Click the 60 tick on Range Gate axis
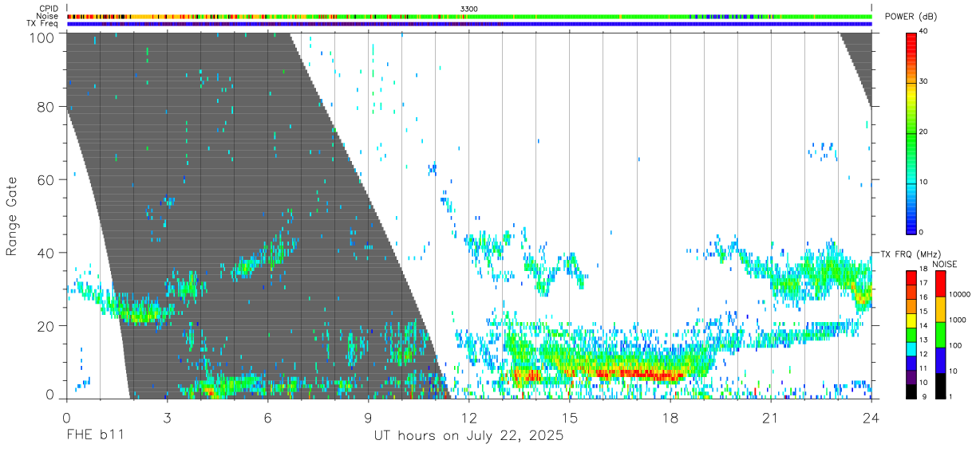This screenshot has width=980, height=452. pos(46,179)
